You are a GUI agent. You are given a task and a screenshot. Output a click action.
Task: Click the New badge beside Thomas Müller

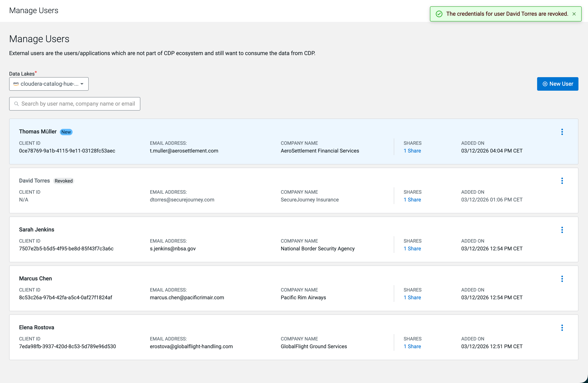[66, 132]
